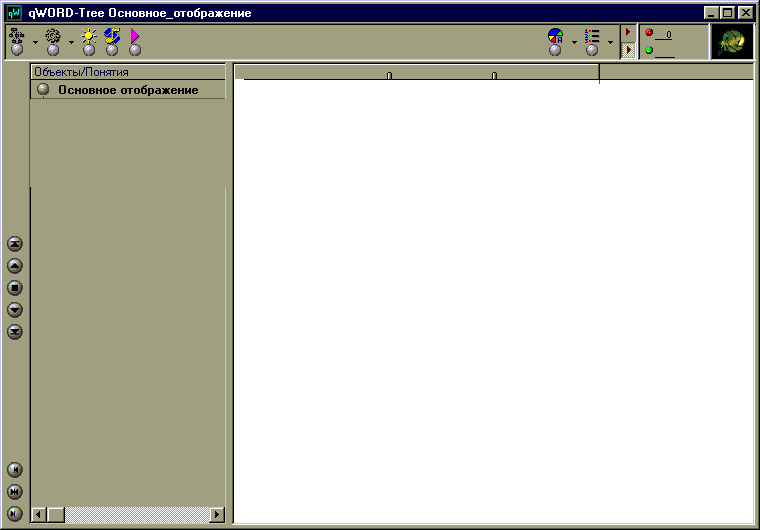Viewport: 760px width, 530px height.
Task: Click the counter field showing 0
Action: (664, 35)
